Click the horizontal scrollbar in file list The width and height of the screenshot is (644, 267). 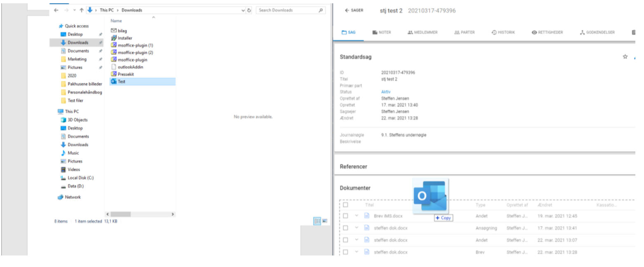coord(120,214)
